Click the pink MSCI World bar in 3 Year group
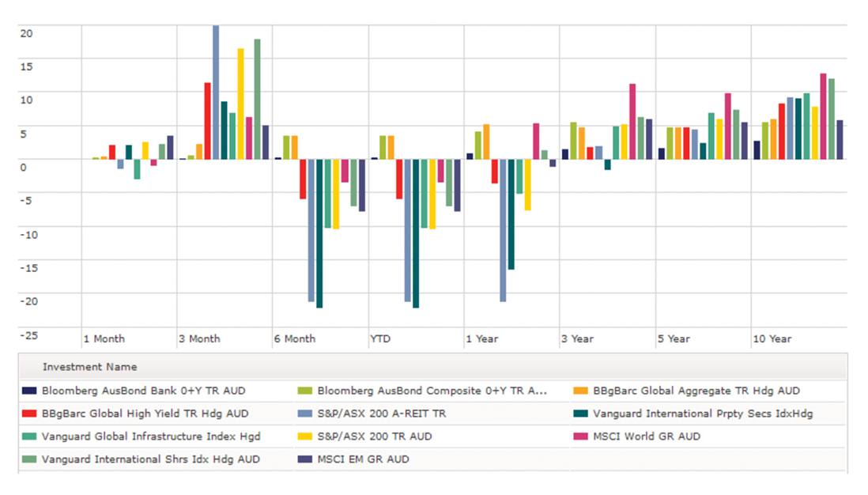868x495 pixels. [632, 121]
